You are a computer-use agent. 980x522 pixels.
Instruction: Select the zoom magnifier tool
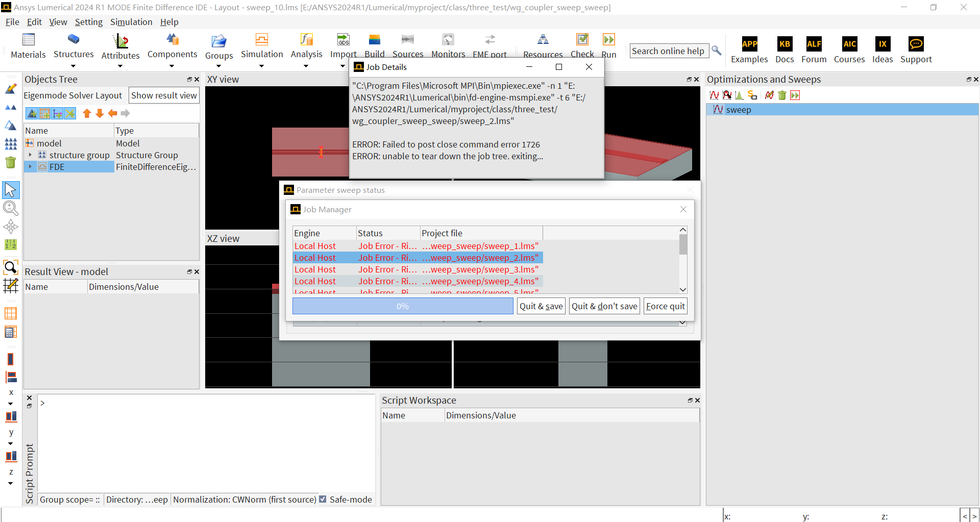pyautogui.click(x=11, y=208)
